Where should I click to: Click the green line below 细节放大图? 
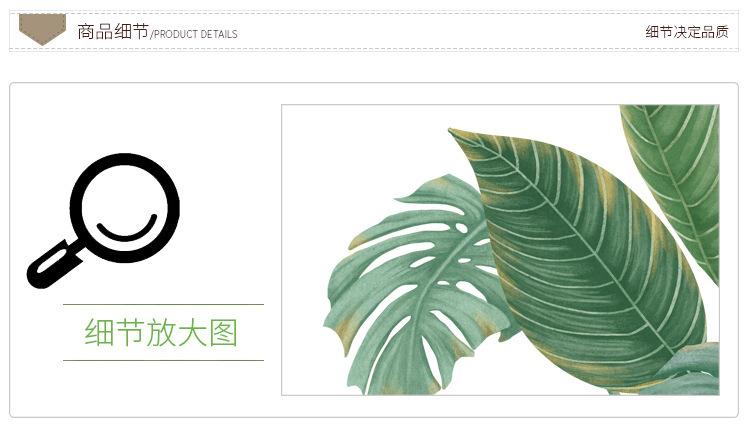tap(163, 360)
